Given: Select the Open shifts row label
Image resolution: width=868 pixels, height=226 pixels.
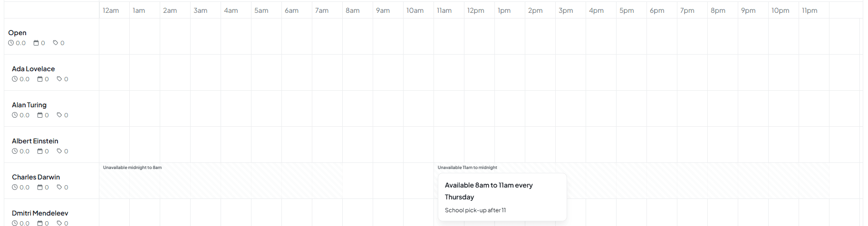Looking at the screenshot, I should coord(17,33).
